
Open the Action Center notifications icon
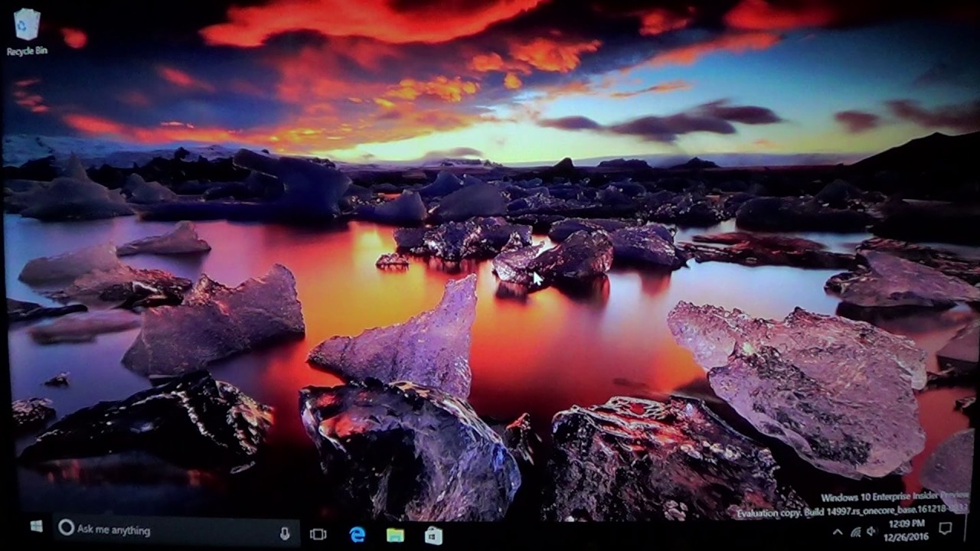coord(946,528)
